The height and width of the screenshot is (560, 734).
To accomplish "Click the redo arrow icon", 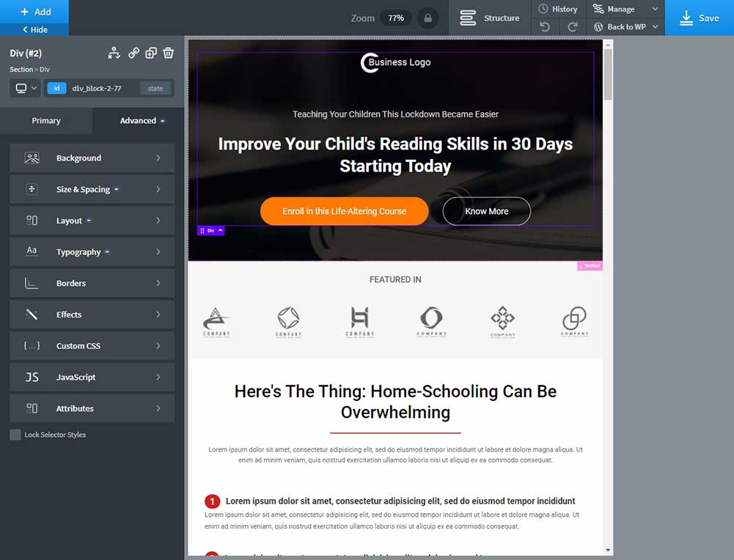I will click(x=573, y=26).
